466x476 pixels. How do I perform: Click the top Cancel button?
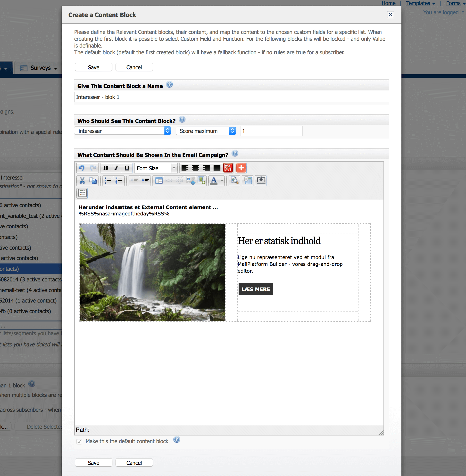pyautogui.click(x=134, y=67)
